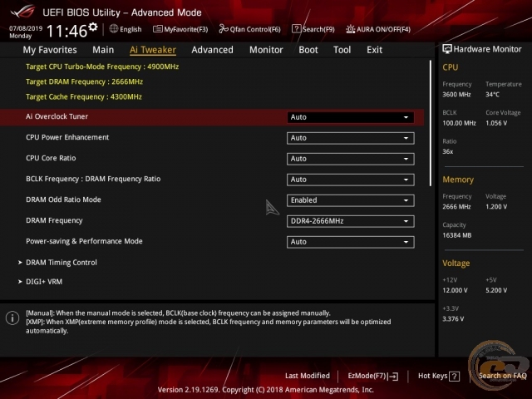This screenshot has height=399, width=532.
Task: Click the settings list scrollbar
Action: tap(431, 123)
